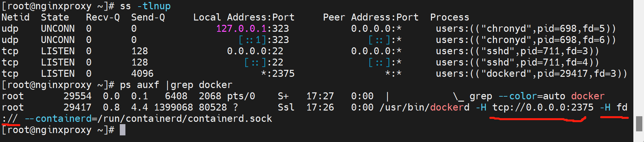The height and width of the screenshot is (142, 644).
Task: Select the 0.0.0.0:22 listening address
Action: [255, 51]
